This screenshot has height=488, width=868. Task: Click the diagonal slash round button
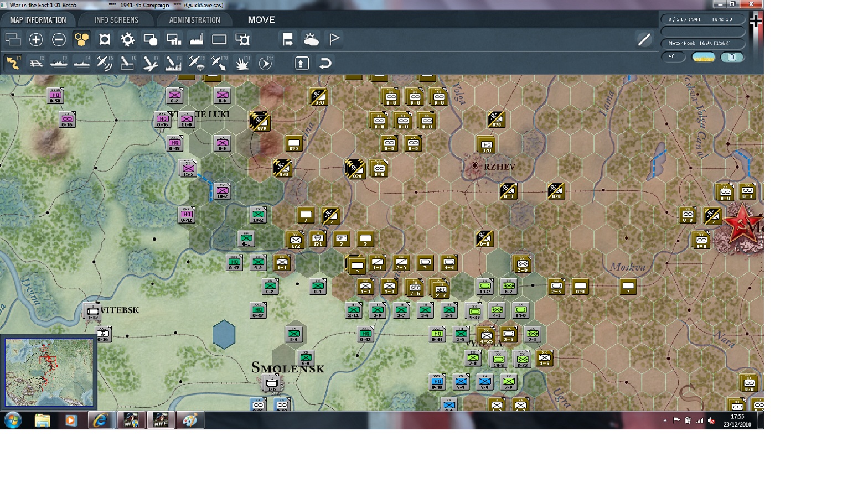(x=644, y=39)
